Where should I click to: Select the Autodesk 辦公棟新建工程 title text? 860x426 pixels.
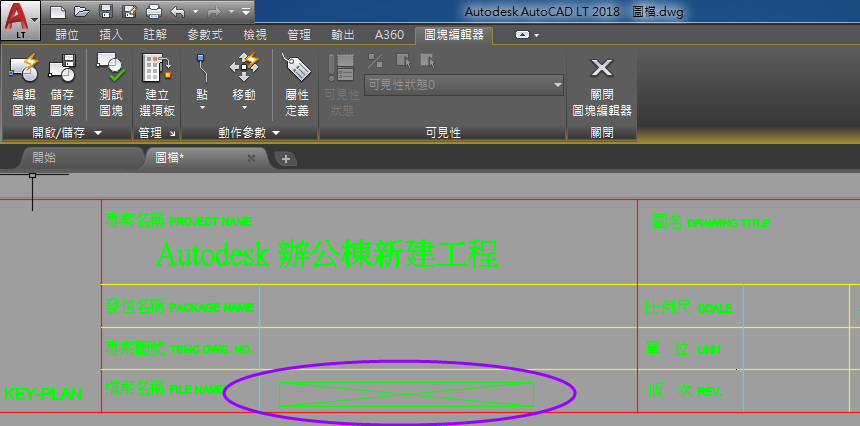[327, 254]
